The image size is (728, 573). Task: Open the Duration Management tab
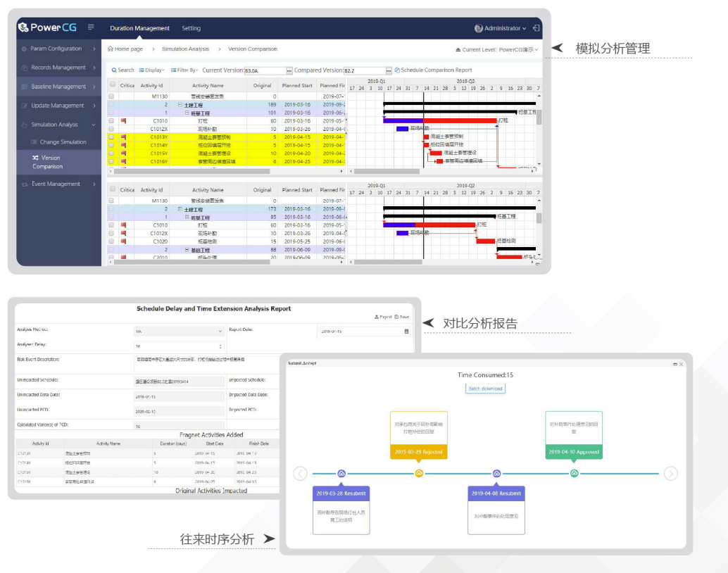pyautogui.click(x=139, y=28)
